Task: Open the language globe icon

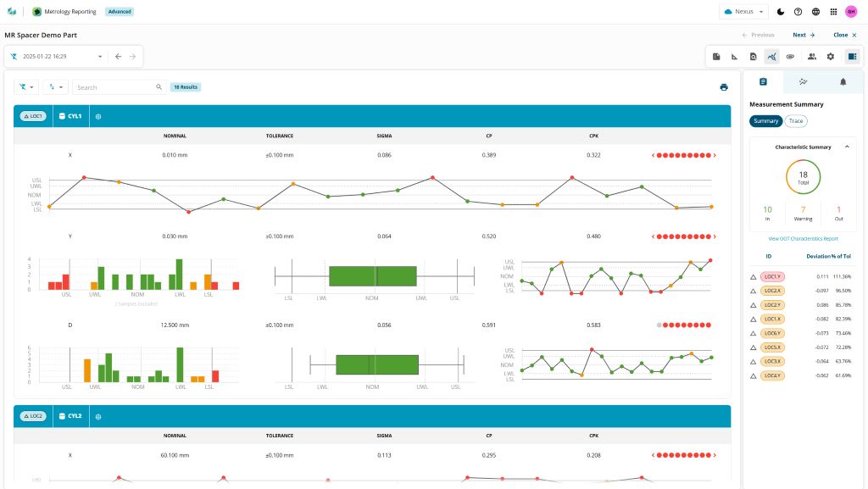Action: (815, 12)
